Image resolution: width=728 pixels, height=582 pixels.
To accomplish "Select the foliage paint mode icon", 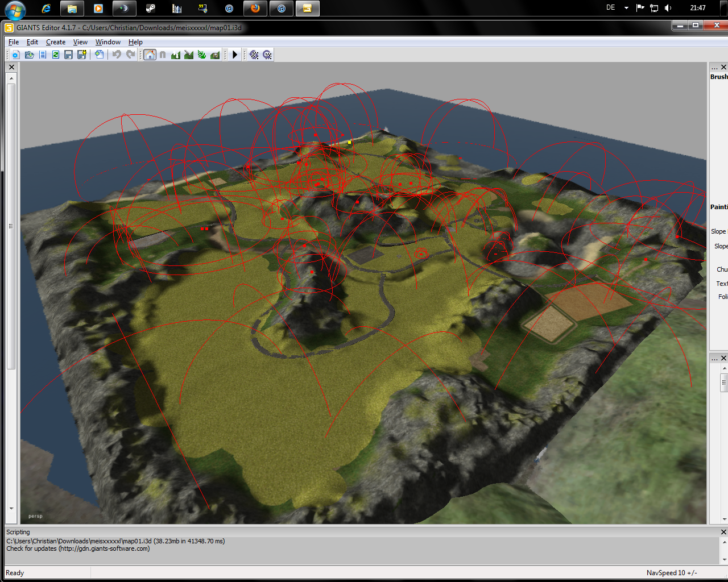I will point(202,55).
